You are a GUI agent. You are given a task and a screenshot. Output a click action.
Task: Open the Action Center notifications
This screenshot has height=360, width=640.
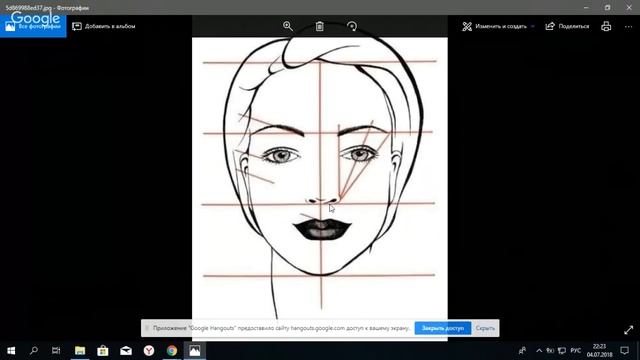click(624, 350)
